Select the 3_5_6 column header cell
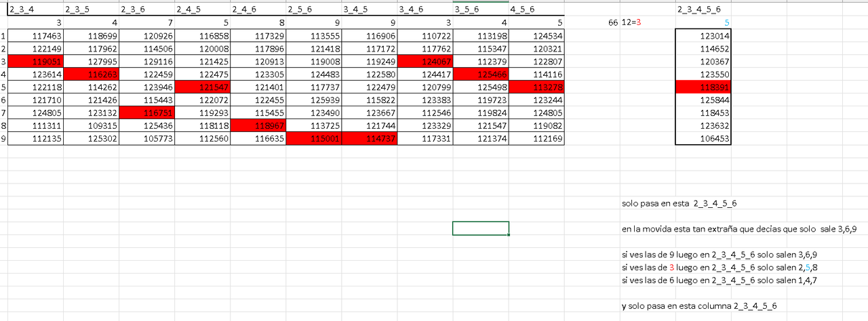This screenshot has height=321, width=868. (481, 9)
